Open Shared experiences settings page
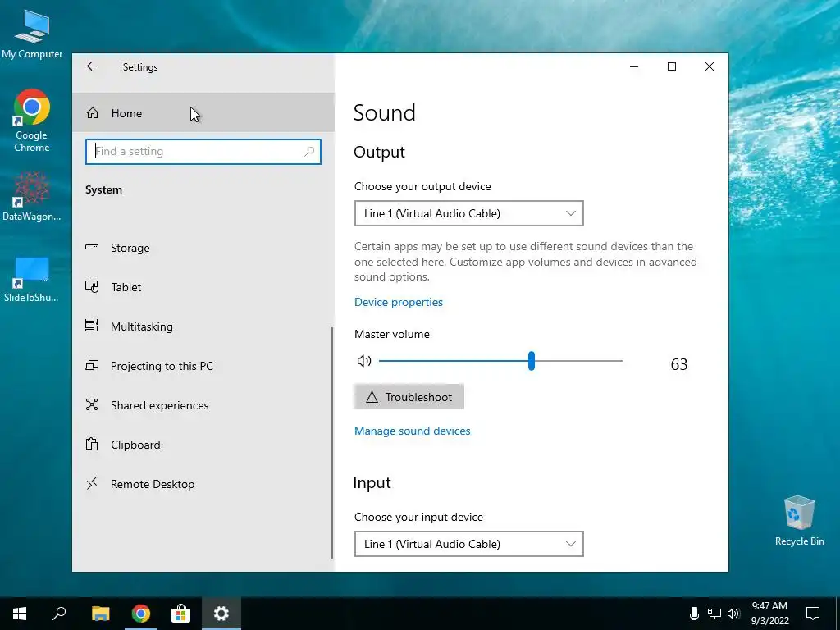840x630 pixels. [202, 405]
